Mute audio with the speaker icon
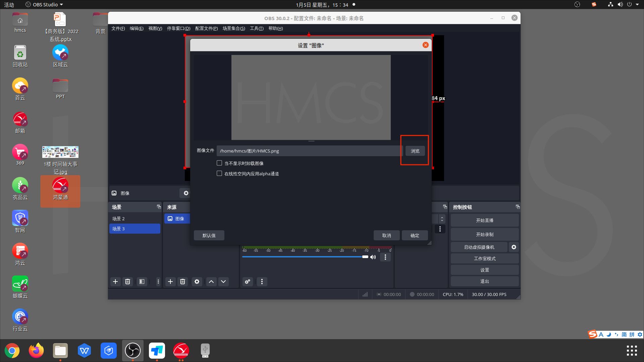 [x=373, y=257]
